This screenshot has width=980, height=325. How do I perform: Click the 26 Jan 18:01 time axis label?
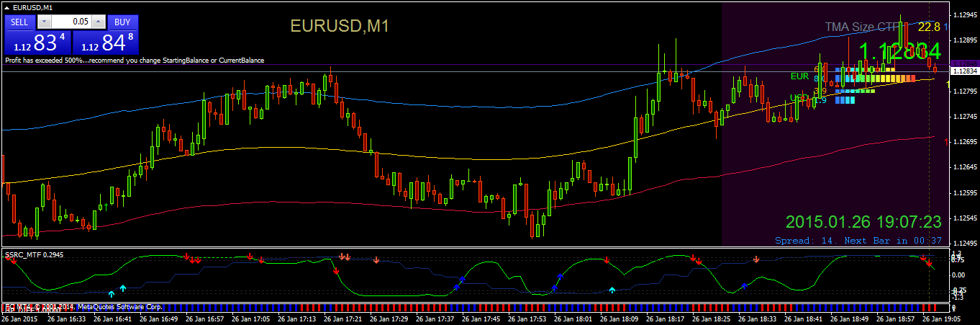(575, 318)
